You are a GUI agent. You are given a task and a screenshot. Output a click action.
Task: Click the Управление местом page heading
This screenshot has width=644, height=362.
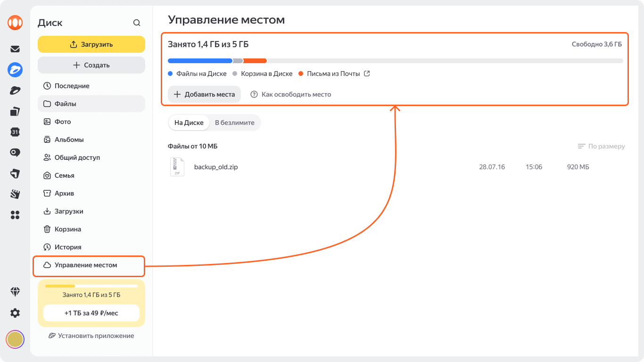coord(227,20)
